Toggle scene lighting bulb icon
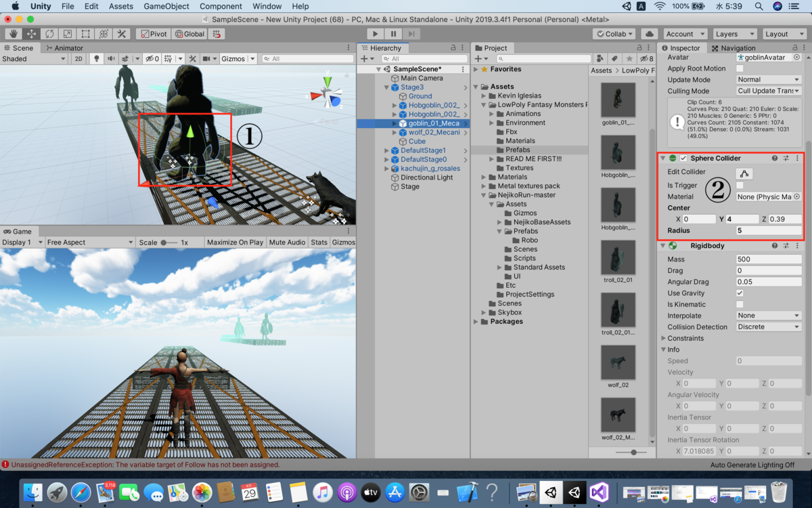This screenshot has height=508, width=812. click(97, 59)
